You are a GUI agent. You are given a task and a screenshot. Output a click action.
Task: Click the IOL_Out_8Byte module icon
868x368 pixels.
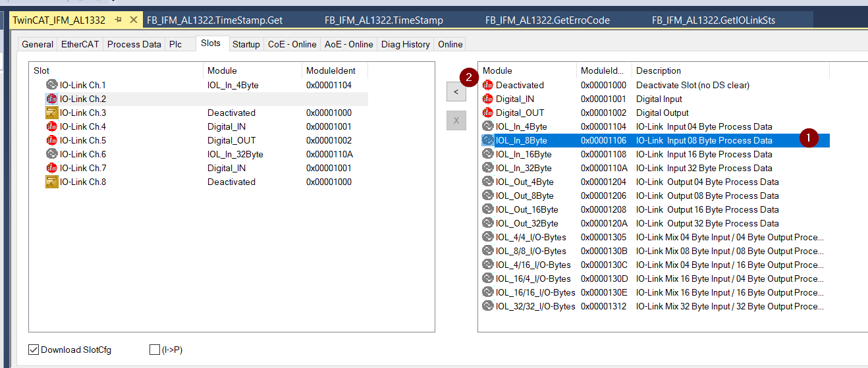[488, 196]
